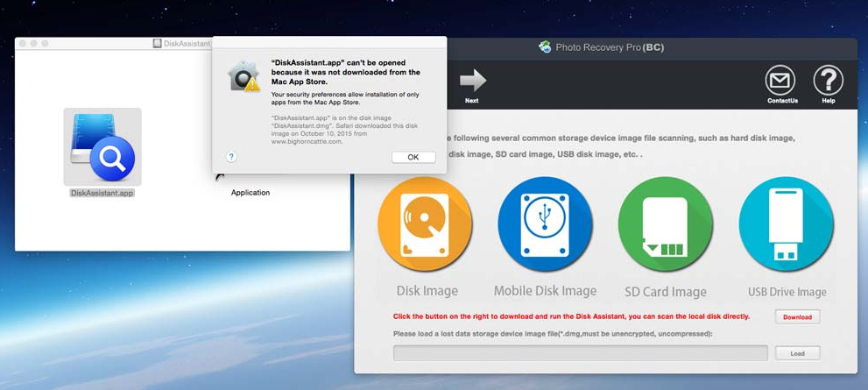Choose the orange Disk Image icon
Image resolution: width=868 pixels, height=390 pixels.
point(425,223)
